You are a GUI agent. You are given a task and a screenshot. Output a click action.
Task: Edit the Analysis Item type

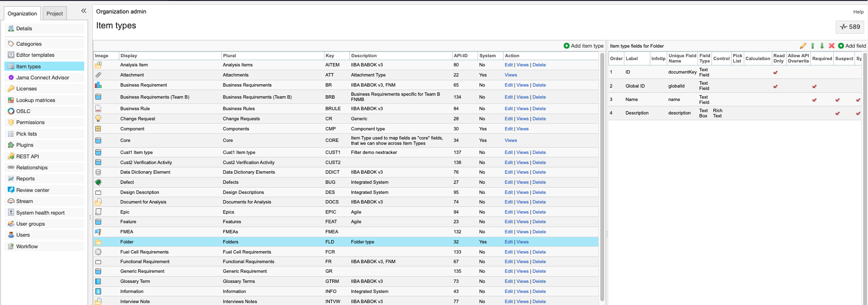pos(508,65)
